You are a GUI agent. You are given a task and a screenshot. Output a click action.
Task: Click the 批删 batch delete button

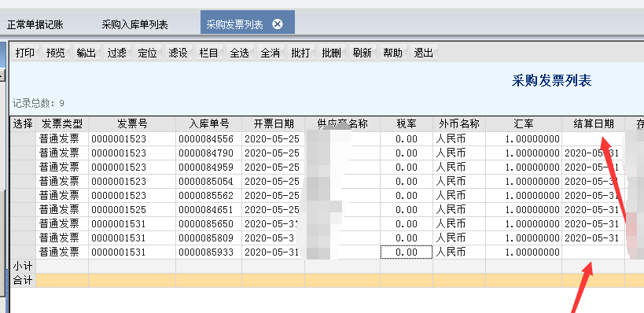pyautogui.click(x=332, y=53)
